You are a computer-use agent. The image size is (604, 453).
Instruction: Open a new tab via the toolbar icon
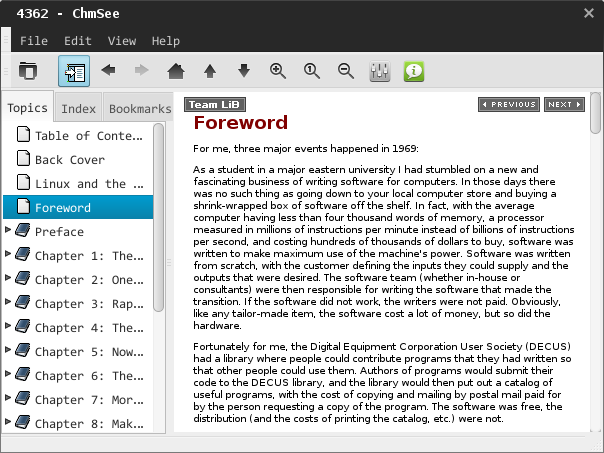coord(28,71)
